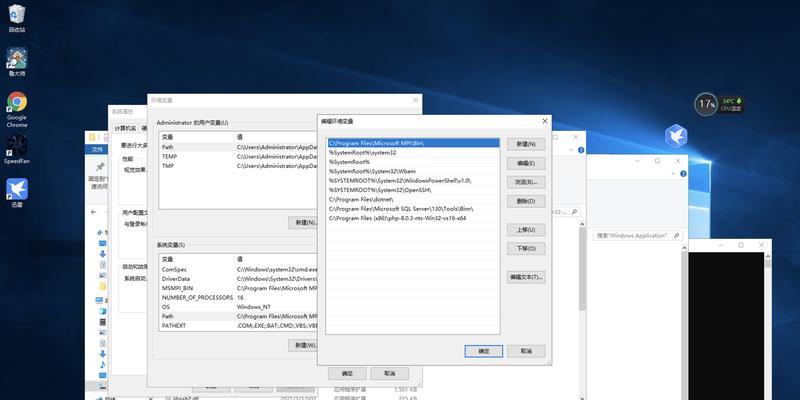Confirm with 确定 in edit variable dialog
The width and height of the screenshot is (800, 400).
tap(484, 351)
